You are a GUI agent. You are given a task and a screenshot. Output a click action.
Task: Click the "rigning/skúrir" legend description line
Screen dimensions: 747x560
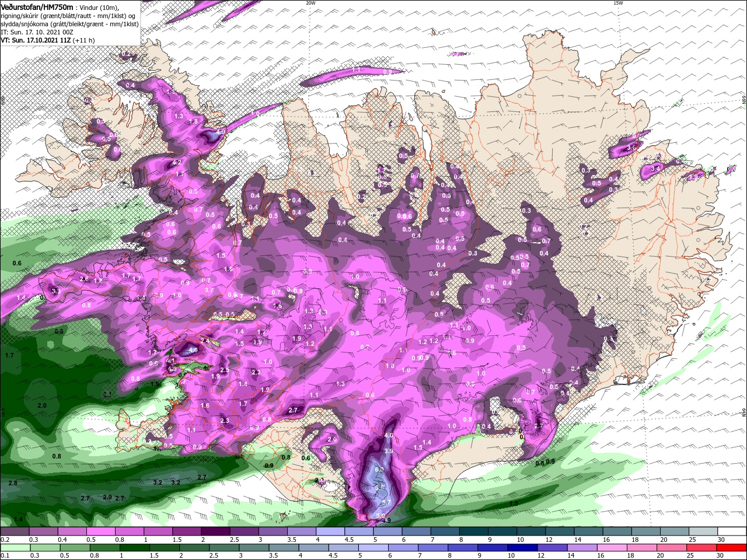pyautogui.click(x=69, y=15)
